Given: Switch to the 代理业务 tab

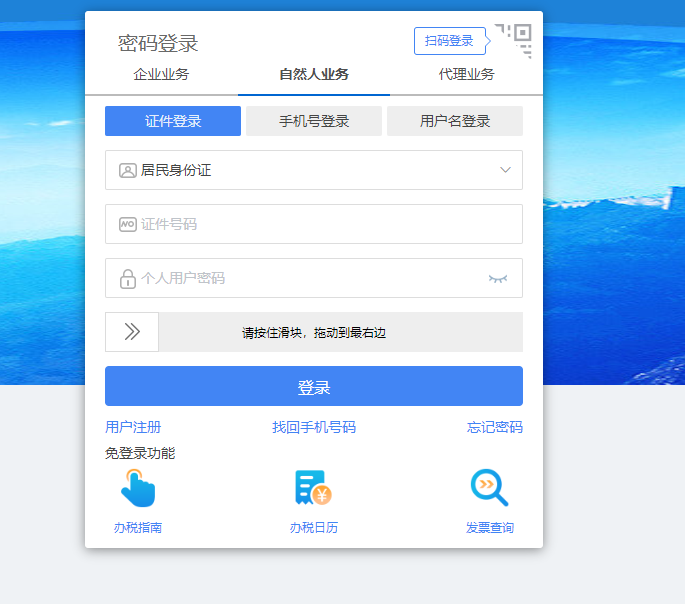Looking at the screenshot, I should 467,74.
